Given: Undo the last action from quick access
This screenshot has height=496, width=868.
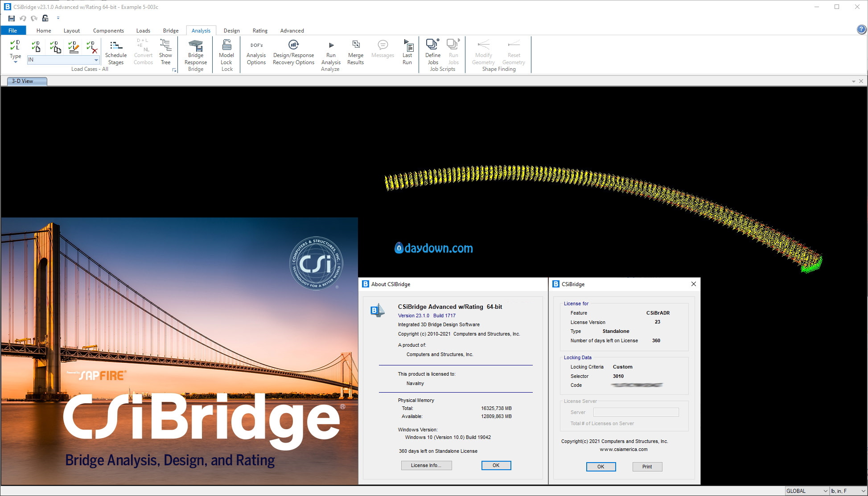Looking at the screenshot, I should coord(23,18).
